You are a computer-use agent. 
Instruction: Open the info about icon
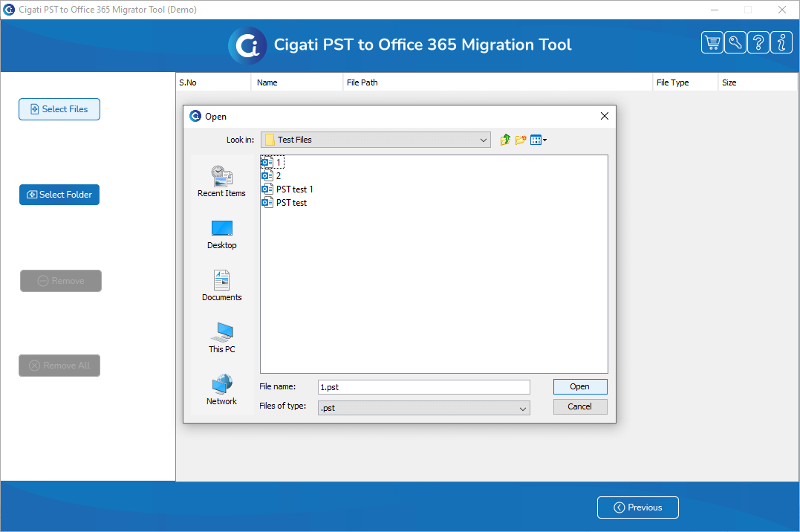tap(781, 42)
